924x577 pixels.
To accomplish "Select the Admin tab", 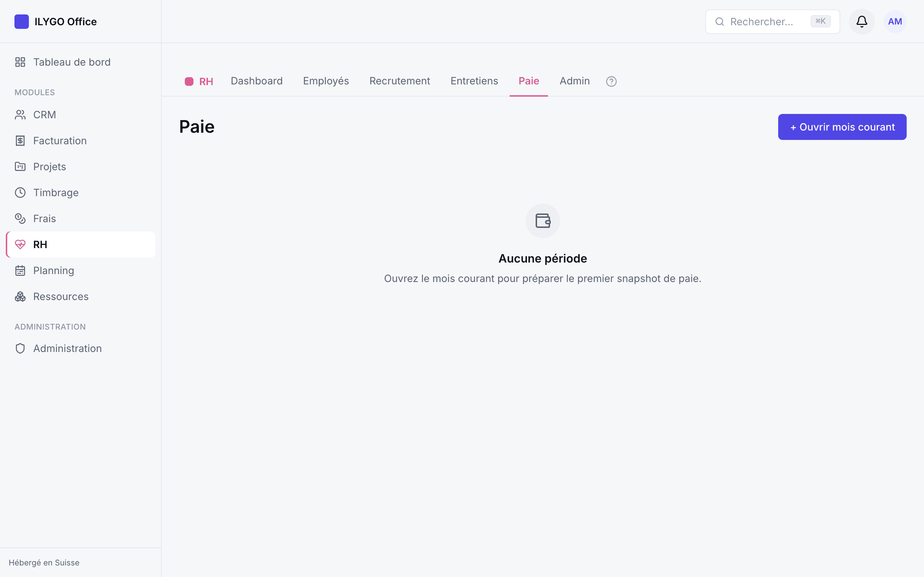I will coord(574,81).
